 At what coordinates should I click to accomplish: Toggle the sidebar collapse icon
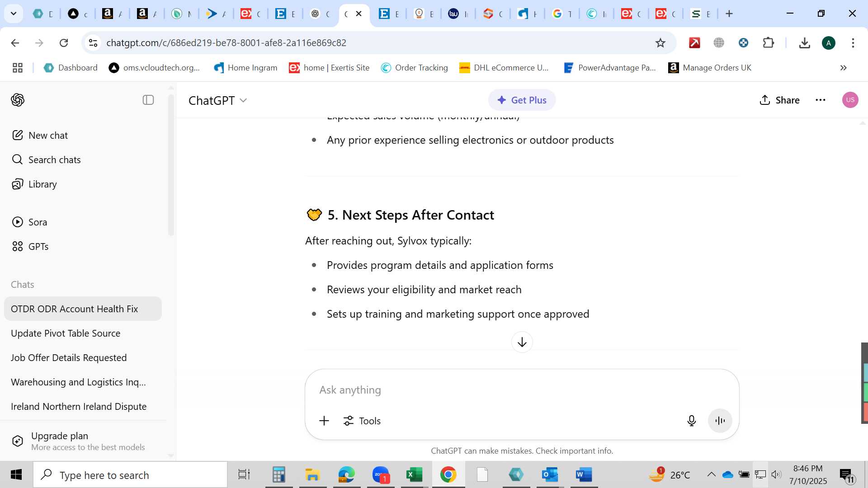tap(148, 100)
